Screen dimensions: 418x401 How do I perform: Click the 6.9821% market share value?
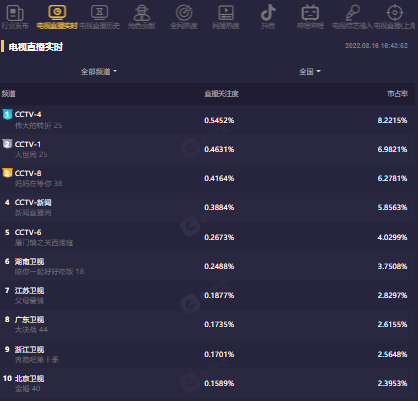tap(392, 149)
